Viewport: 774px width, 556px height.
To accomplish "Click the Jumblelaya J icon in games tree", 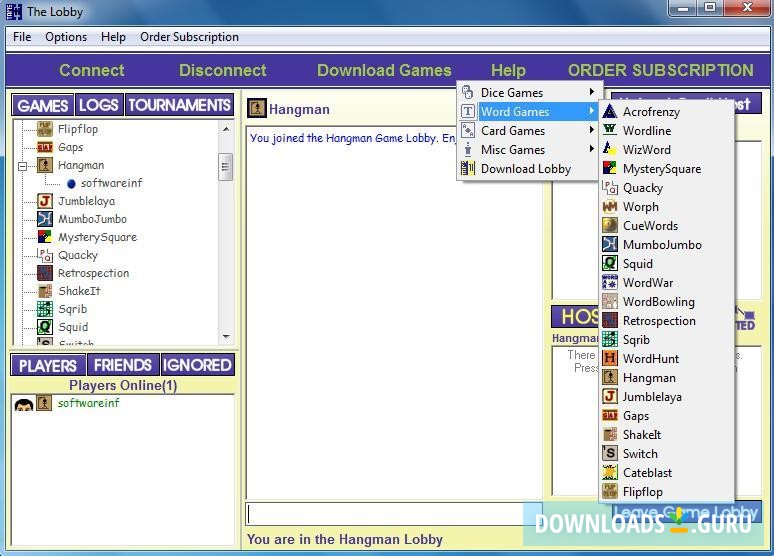I will pyautogui.click(x=44, y=201).
